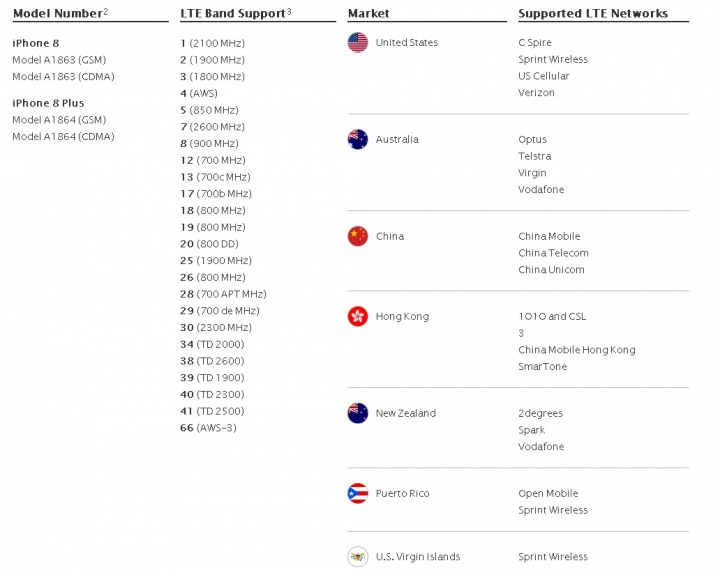Click the China flag icon
The image size is (720, 570).
(358, 237)
